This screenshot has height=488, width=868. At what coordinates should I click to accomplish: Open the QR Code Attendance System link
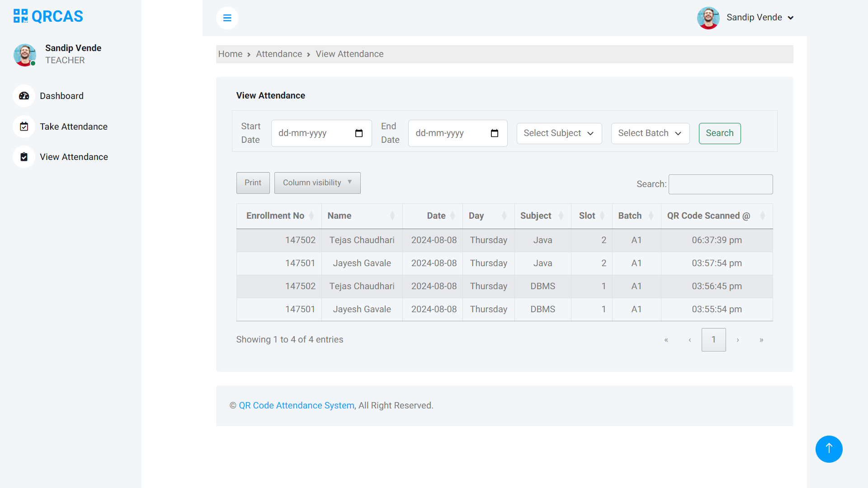(x=296, y=405)
